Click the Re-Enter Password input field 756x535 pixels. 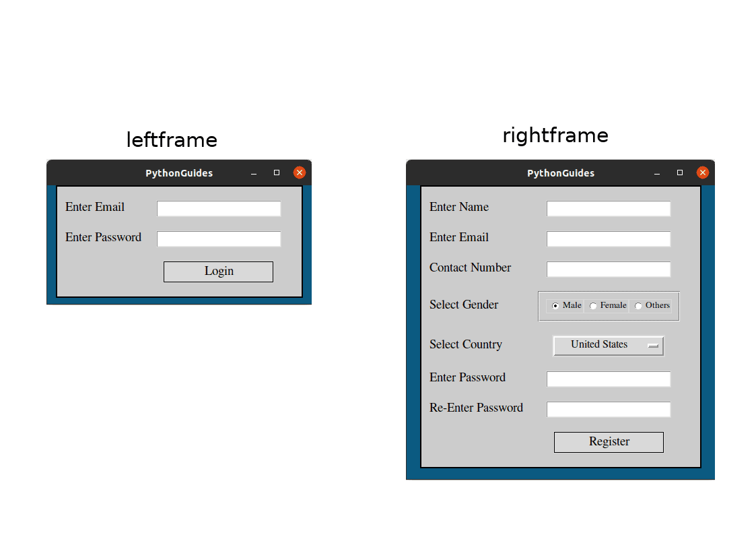tap(608, 409)
